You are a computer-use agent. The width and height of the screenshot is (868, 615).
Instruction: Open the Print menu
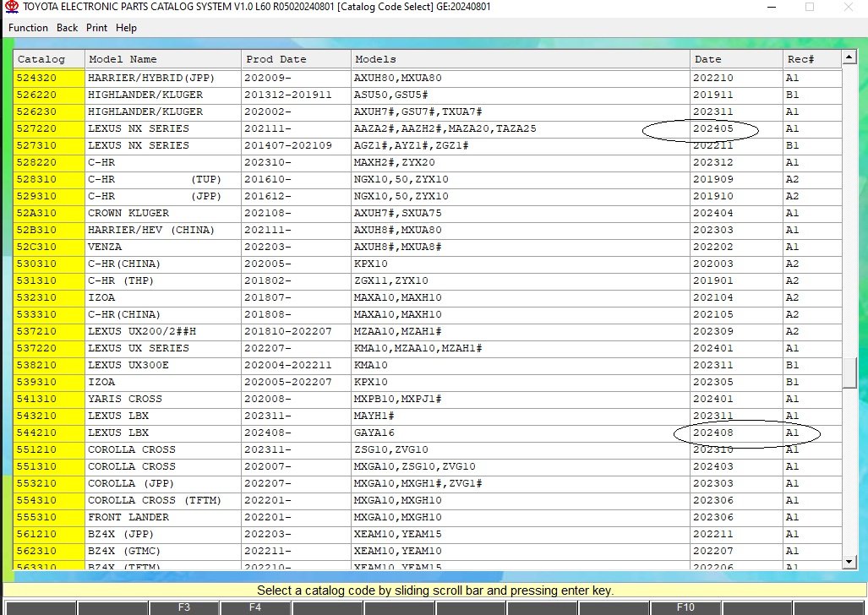96,28
